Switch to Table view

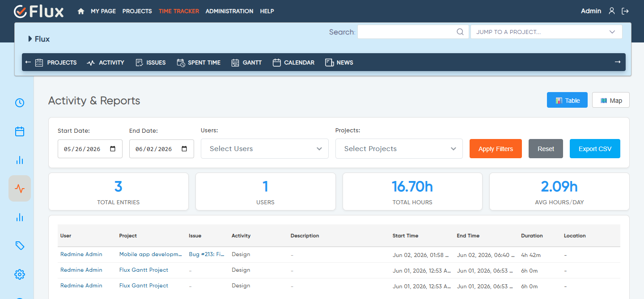(x=567, y=100)
